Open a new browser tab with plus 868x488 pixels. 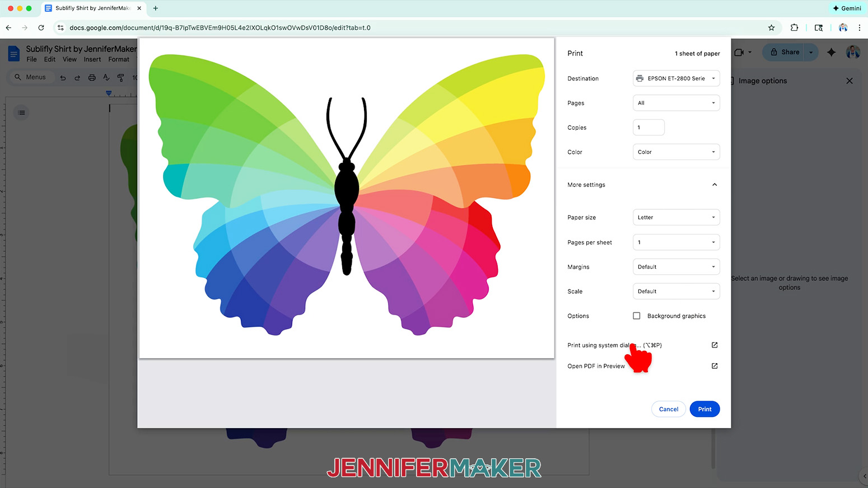(x=156, y=8)
